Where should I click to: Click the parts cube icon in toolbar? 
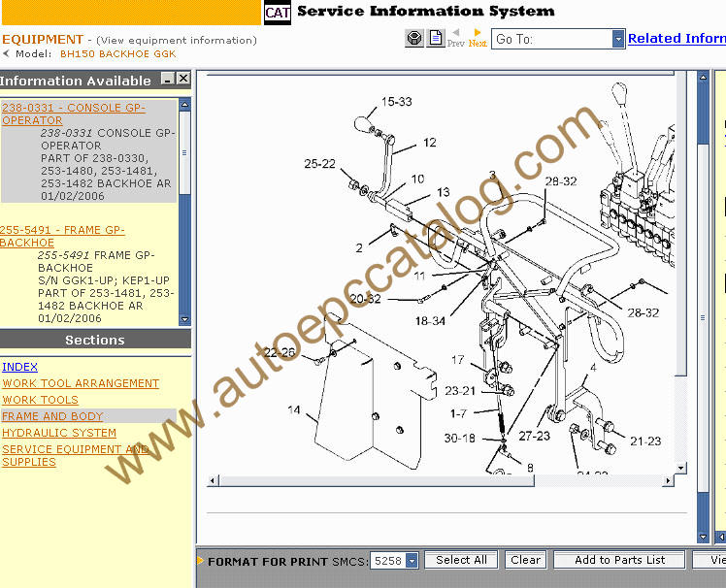click(414, 38)
